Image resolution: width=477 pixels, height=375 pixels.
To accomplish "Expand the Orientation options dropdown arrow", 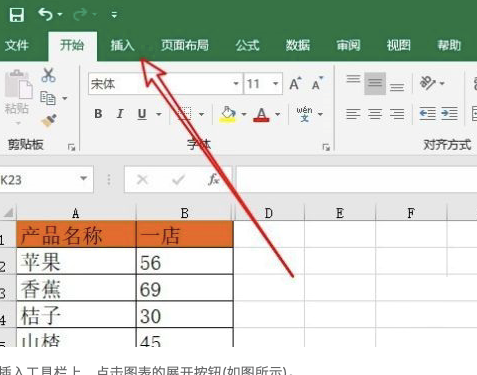I will point(442,83).
